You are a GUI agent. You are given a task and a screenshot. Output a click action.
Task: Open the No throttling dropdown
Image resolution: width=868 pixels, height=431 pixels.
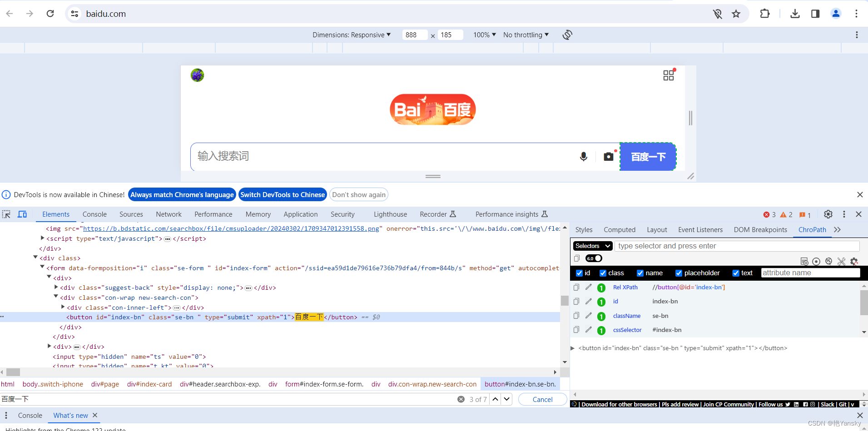(x=526, y=35)
